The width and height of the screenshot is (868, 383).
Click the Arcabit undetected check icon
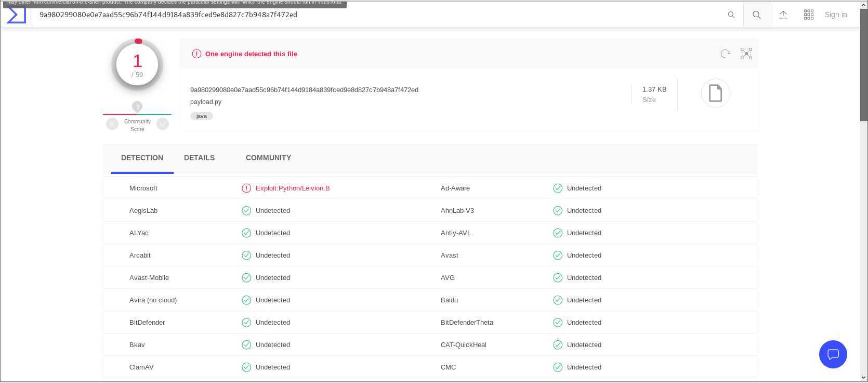click(x=246, y=256)
